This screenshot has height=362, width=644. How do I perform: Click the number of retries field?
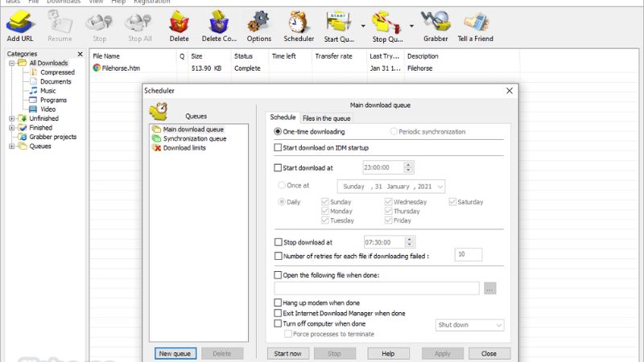tap(469, 254)
